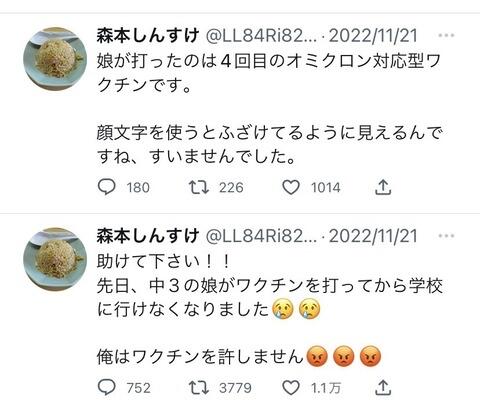Open the more options menu on second tweet
The width and height of the screenshot is (480, 413).
[446, 236]
